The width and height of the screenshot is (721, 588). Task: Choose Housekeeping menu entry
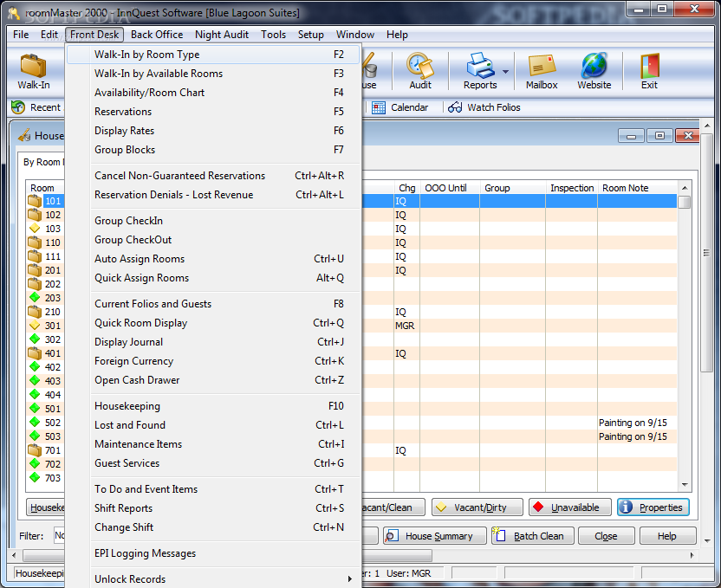(x=213, y=406)
